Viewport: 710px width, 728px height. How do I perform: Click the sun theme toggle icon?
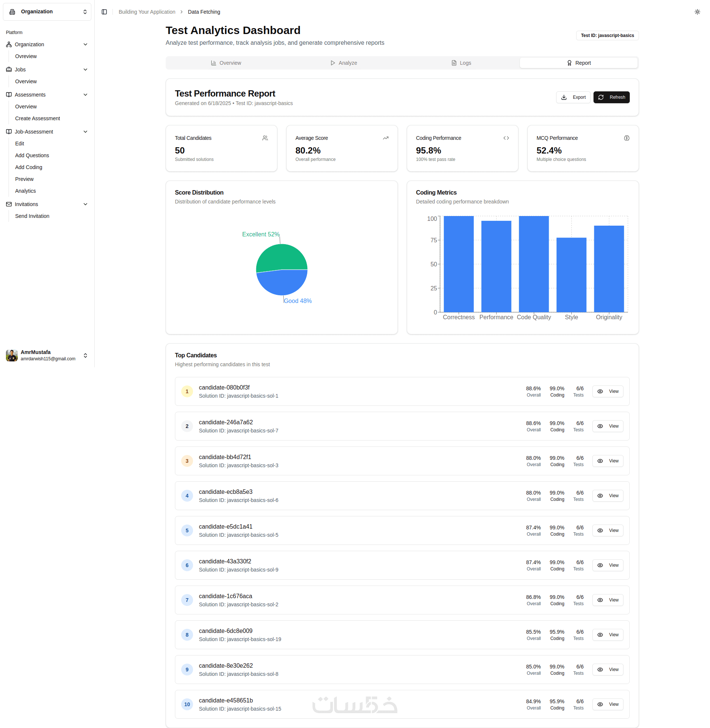pos(697,12)
